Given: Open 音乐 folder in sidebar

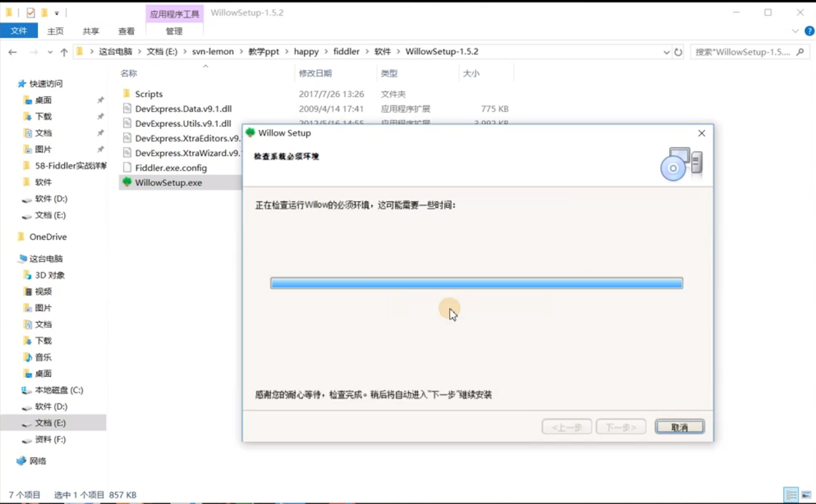Looking at the screenshot, I should [43, 357].
